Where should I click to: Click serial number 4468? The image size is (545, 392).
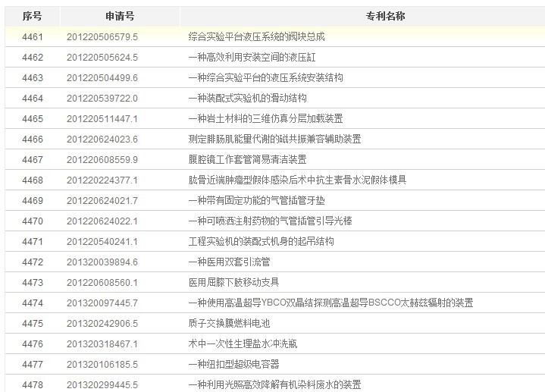[x=33, y=180]
